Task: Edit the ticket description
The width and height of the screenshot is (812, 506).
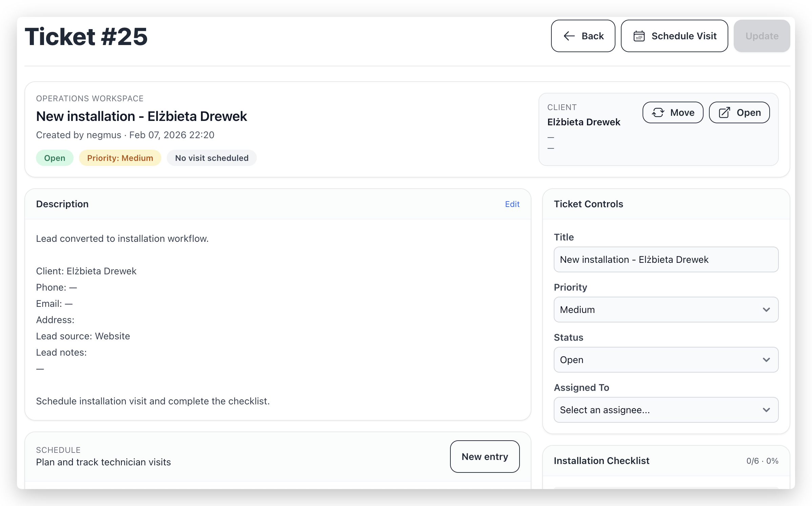Action: (512, 204)
